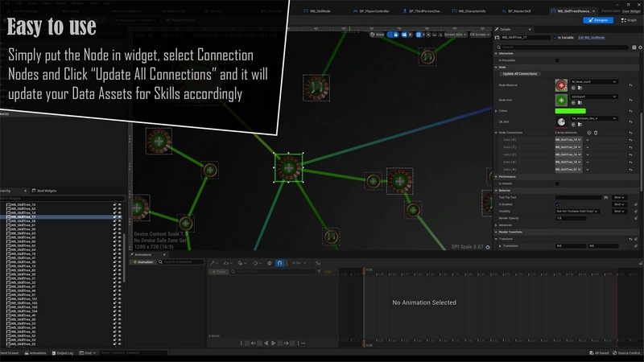Image resolution: width=644 pixels, height=362 pixels.
Task: Pick the green Colour swatch
Action: (x=570, y=110)
